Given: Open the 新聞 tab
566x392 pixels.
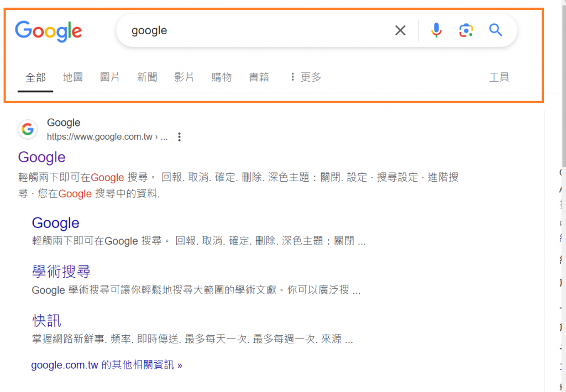Looking at the screenshot, I should [147, 77].
